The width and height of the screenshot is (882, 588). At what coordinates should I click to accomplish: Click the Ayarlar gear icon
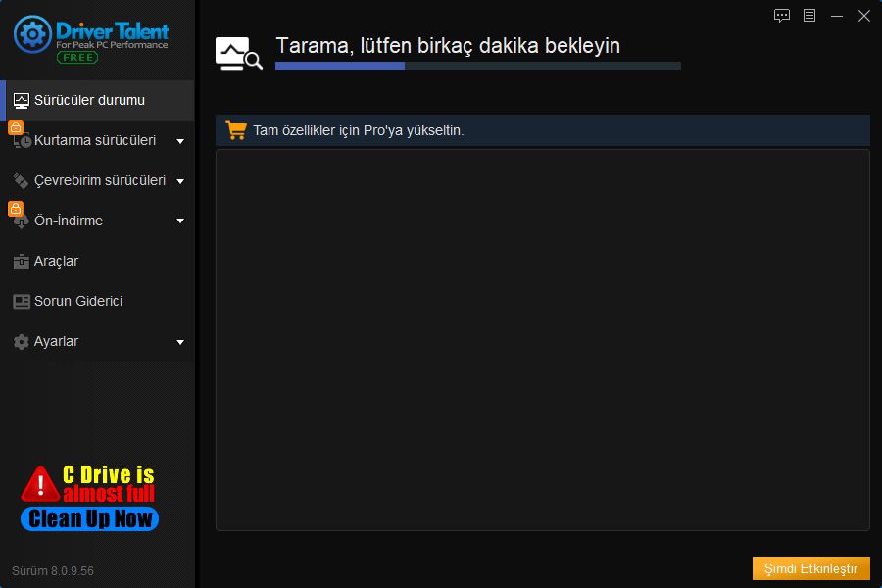tap(21, 342)
